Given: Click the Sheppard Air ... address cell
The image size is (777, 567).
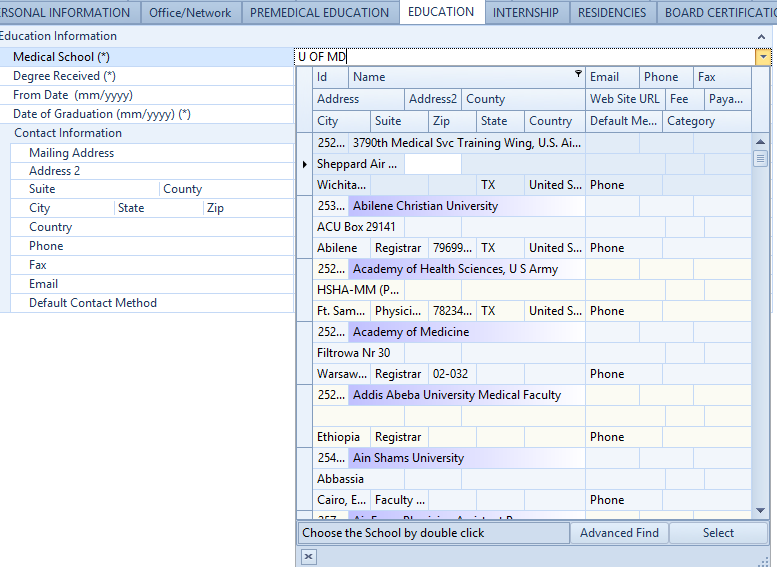Looking at the screenshot, I should [358, 164].
